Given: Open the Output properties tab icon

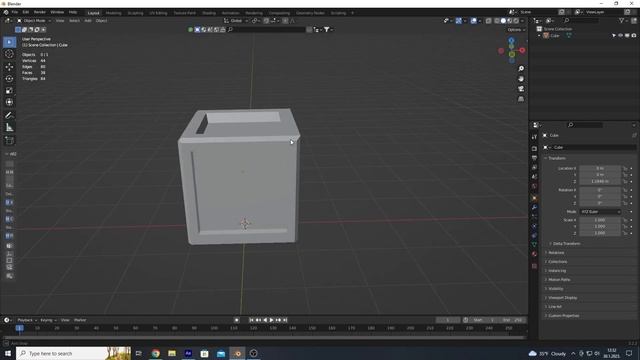Looking at the screenshot, I should [534, 158].
